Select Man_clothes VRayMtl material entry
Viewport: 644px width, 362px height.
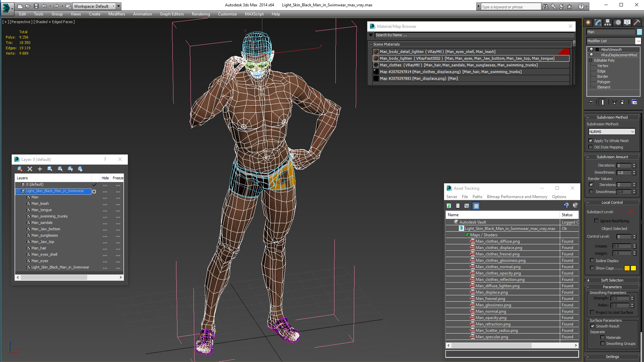pos(471,65)
